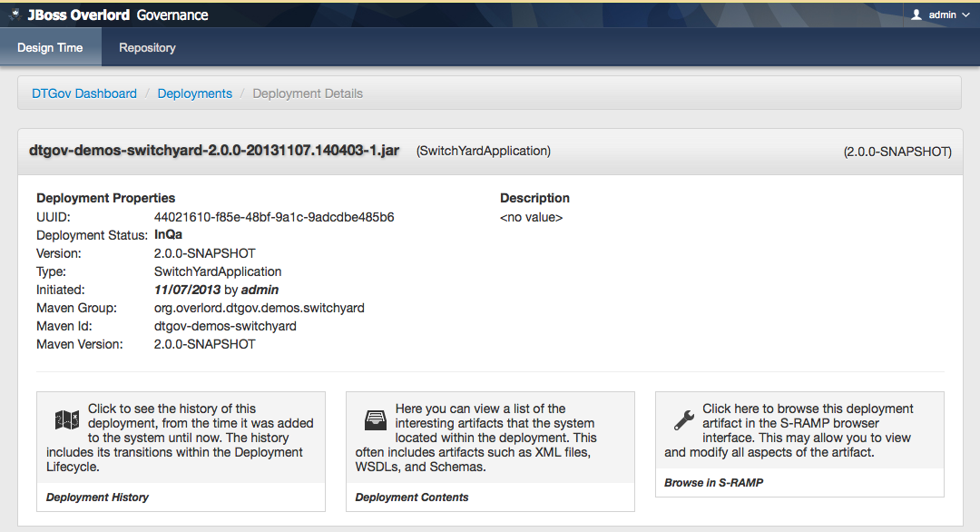Image resolution: width=980 pixels, height=532 pixels.
Task: Click the Deployment Status: field label
Action: click(x=92, y=235)
